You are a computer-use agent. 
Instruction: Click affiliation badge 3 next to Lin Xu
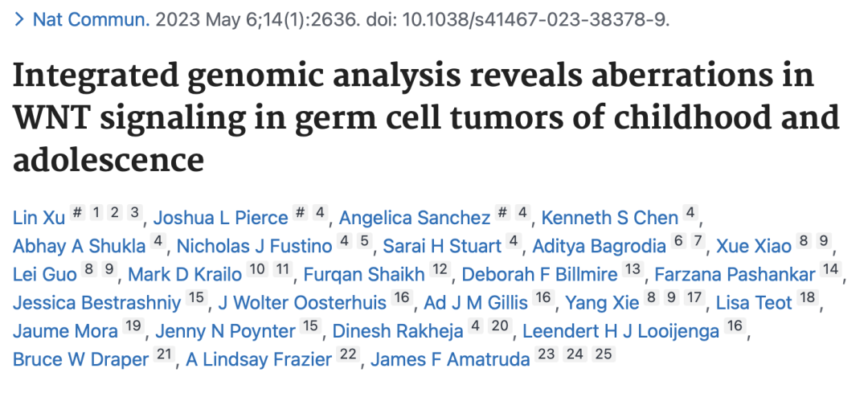134,213
